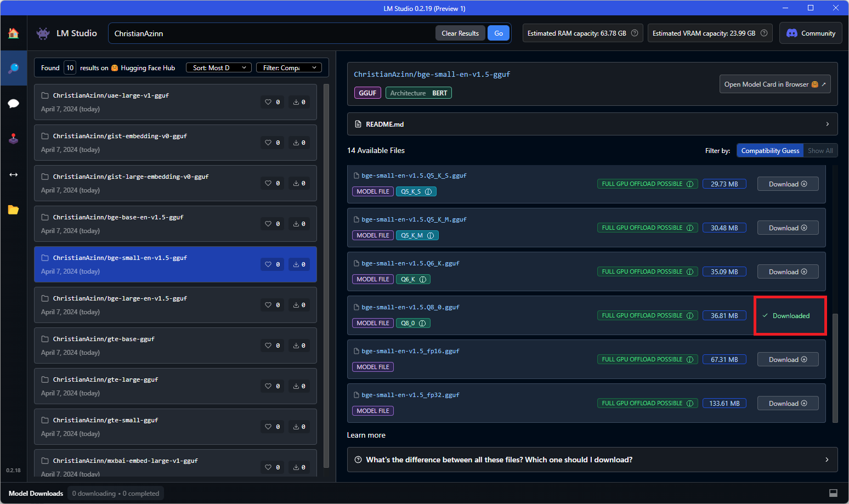Viewport: 849px width, 504px height.
Task: Open My Models folder icon in sidebar
Action: pos(13,210)
